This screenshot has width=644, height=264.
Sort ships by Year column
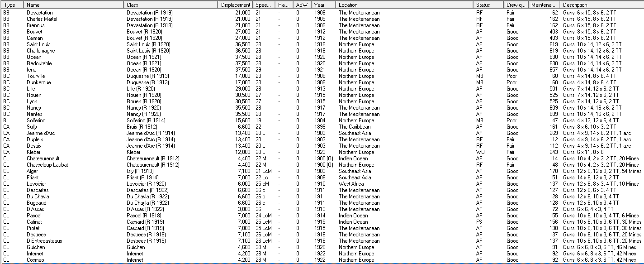coord(324,5)
